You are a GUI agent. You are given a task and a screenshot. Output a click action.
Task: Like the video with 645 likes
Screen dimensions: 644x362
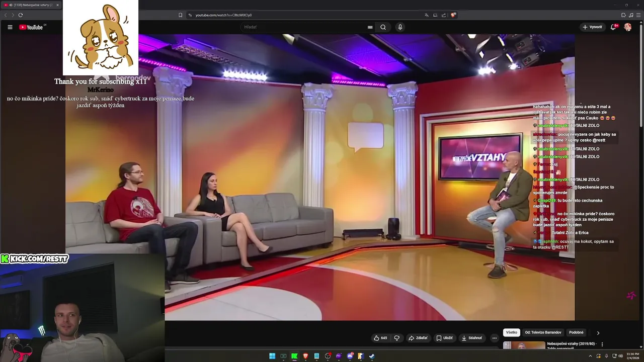click(x=380, y=338)
